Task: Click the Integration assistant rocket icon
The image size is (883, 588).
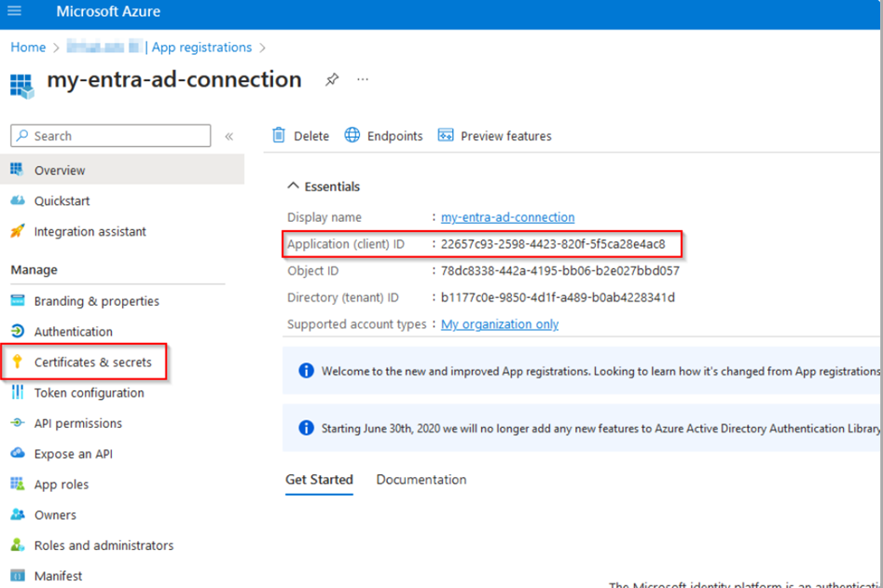Action: tap(18, 231)
